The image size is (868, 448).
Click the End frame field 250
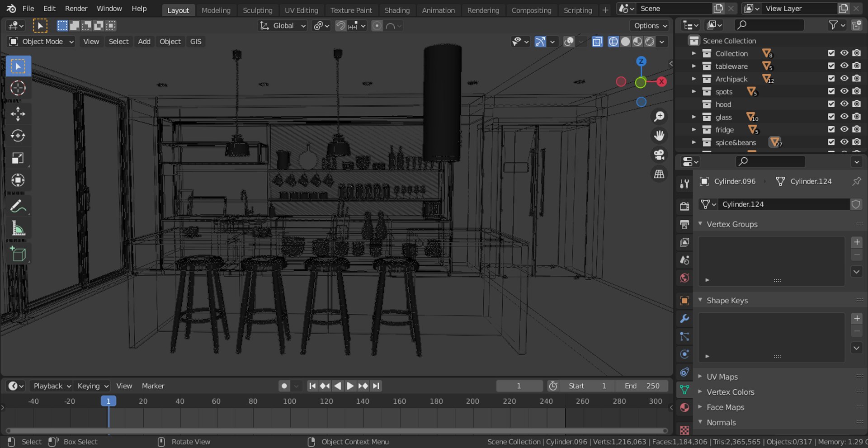click(642, 386)
